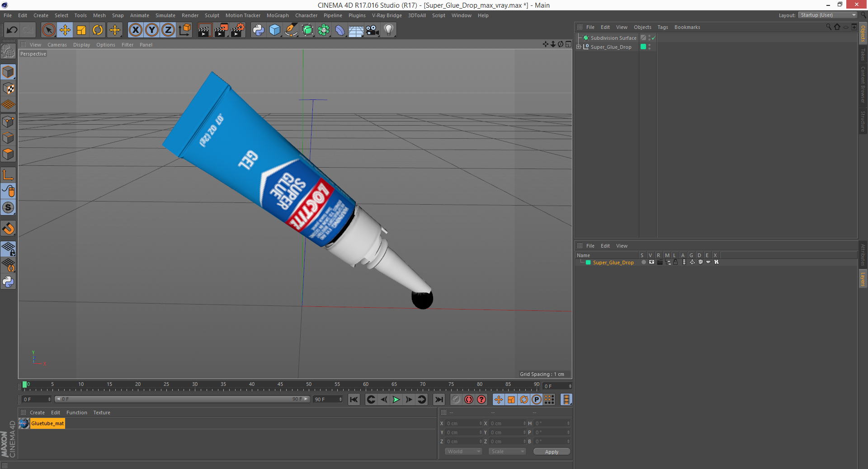The height and width of the screenshot is (469, 868).
Task: Select Points mode icon
Action: pyautogui.click(x=8, y=122)
